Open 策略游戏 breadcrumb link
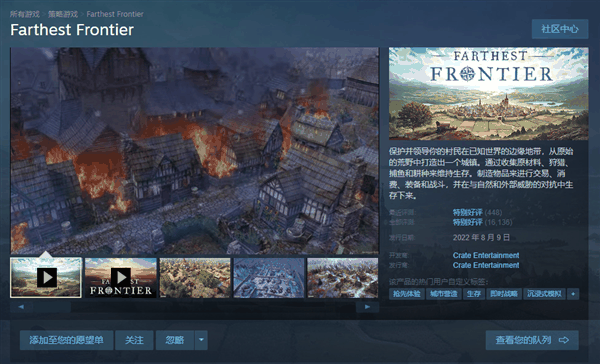The image size is (600, 364). pos(63,14)
